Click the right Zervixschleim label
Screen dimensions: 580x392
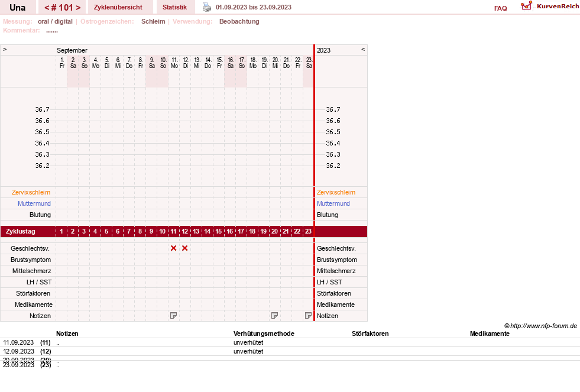tap(336, 192)
